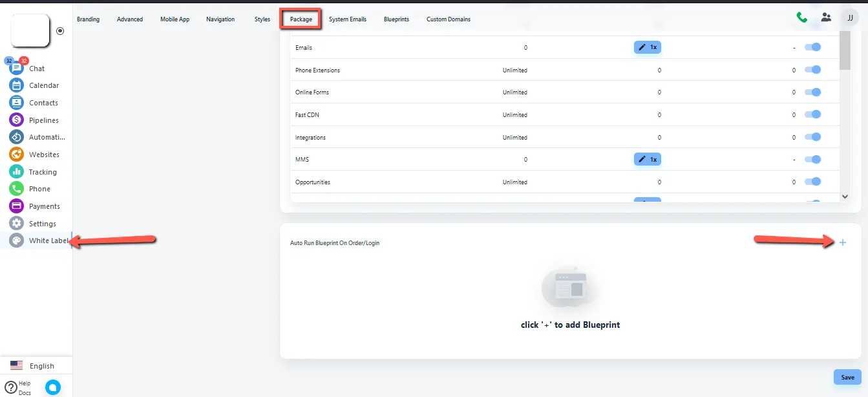Click the 'Integrations' row label
868x397 pixels.
(x=310, y=137)
